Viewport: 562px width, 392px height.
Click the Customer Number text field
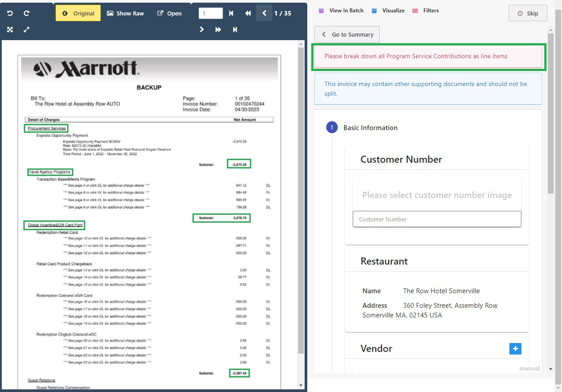click(437, 219)
